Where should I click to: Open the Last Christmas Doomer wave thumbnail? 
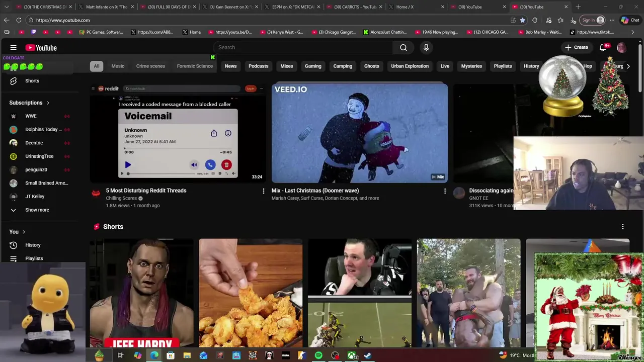click(359, 133)
